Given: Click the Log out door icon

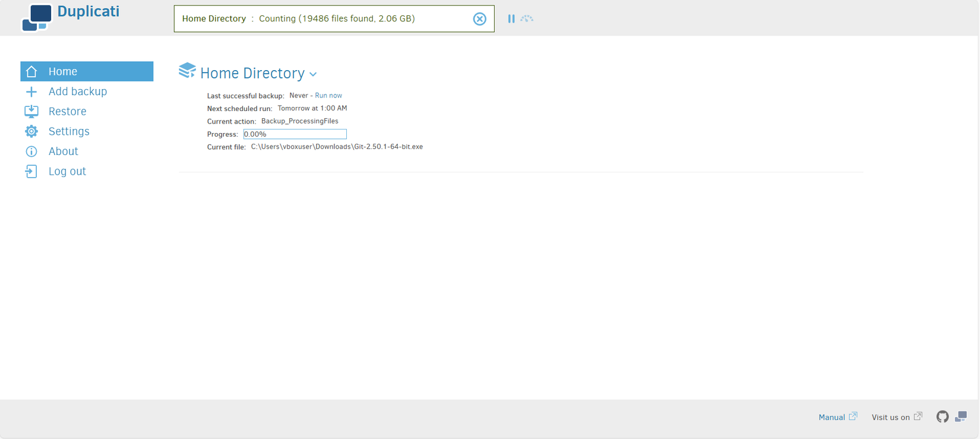Looking at the screenshot, I should click(31, 172).
